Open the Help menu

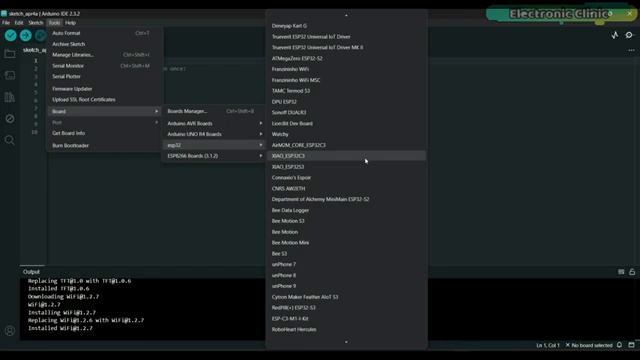[x=70, y=23]
